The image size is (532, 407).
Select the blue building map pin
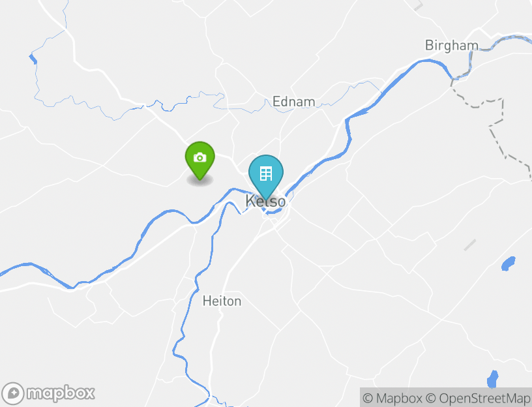click(x=266, y=176)
